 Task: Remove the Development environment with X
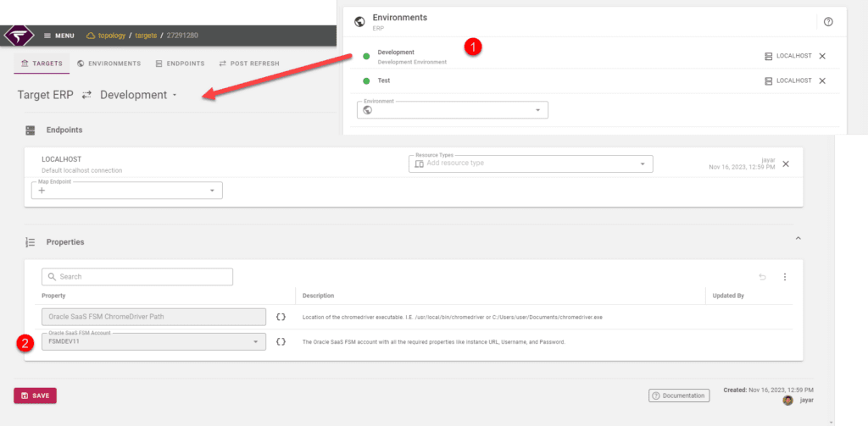tap(822, 57)
